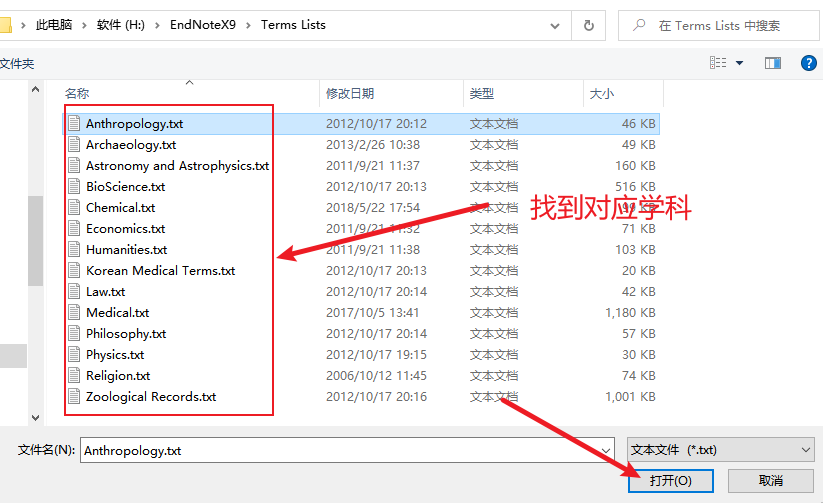The image size is (823, 503).
Task: Click the 42 KB size cell
Action: point(639,291)
